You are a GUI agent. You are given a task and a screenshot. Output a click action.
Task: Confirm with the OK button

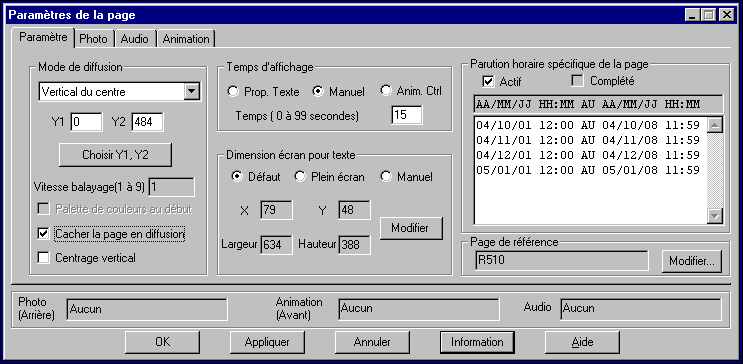163,342
